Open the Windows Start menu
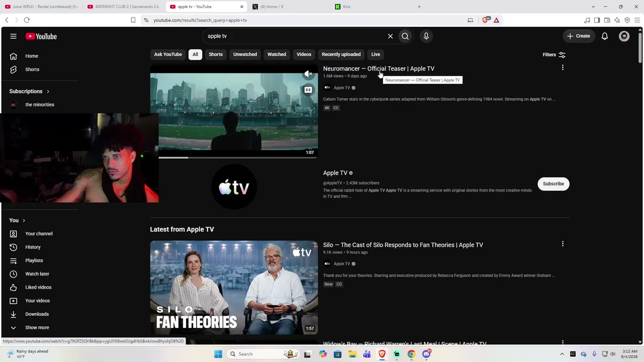 click(x=218, y=354)
